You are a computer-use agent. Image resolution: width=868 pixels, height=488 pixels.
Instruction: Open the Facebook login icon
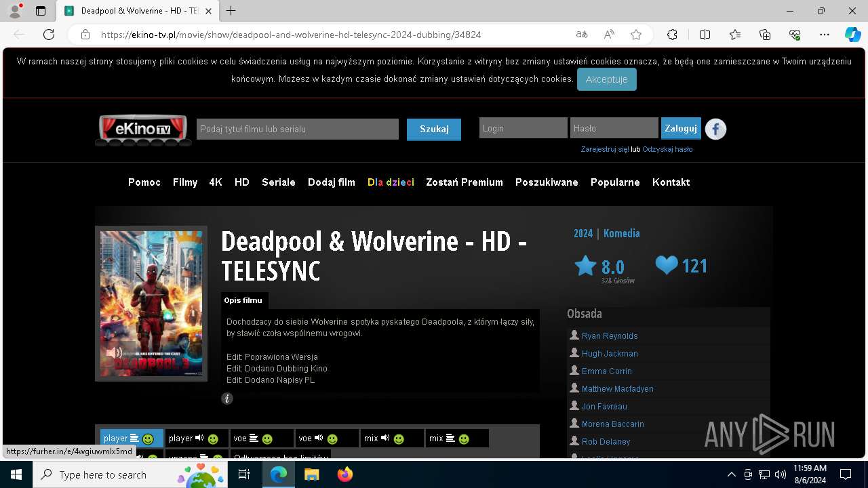(x=715, y=129)
